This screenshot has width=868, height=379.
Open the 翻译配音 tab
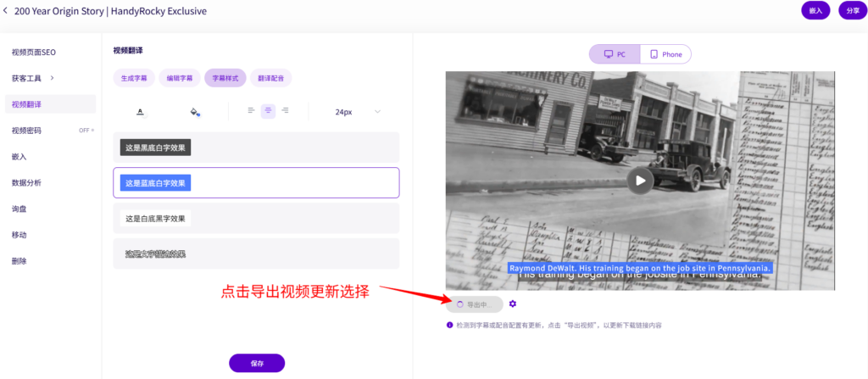coord(270,78)
